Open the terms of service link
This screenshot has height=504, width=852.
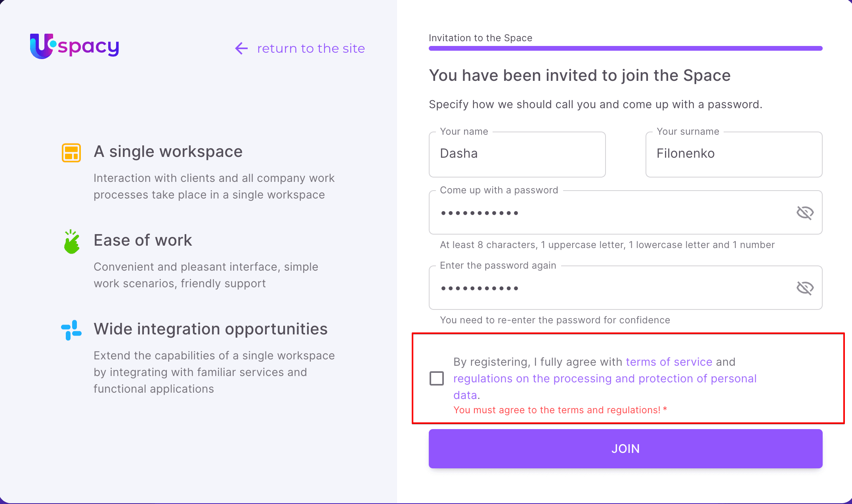669,362
